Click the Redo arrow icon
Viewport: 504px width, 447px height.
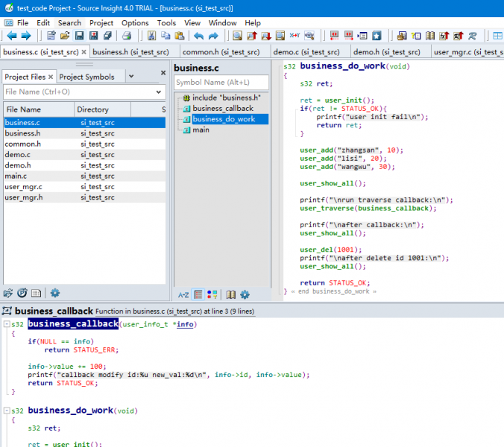click(213, 36)
